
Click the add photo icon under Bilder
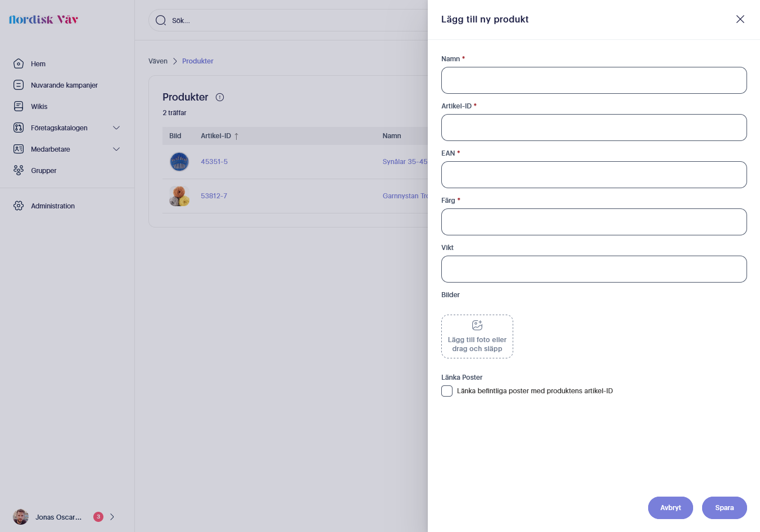click(x=477, y=325)
